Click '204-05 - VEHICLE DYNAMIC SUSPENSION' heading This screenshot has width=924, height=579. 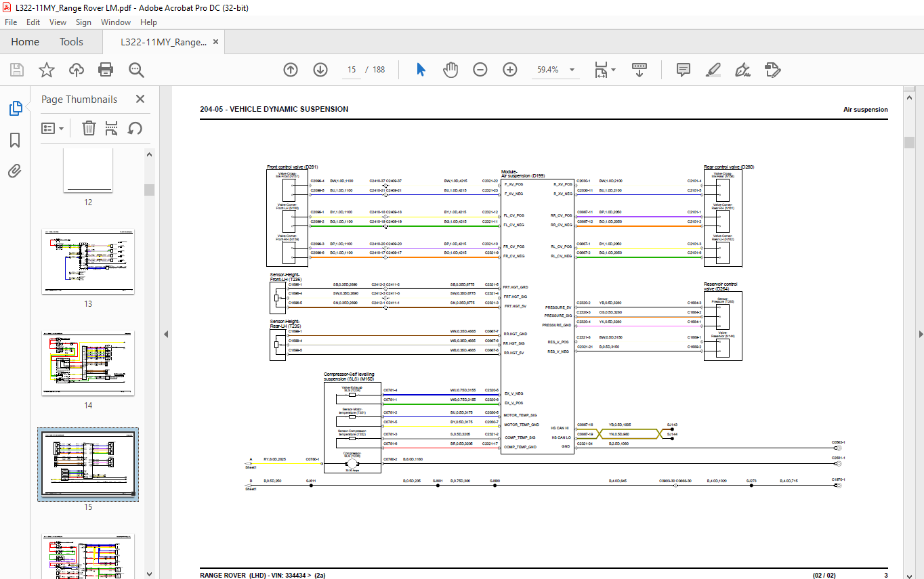coord(274,109)
